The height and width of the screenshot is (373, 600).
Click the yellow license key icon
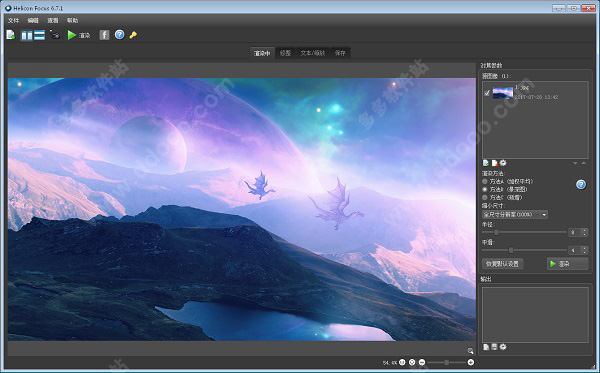pyautogui.click(x=133, y=35)
